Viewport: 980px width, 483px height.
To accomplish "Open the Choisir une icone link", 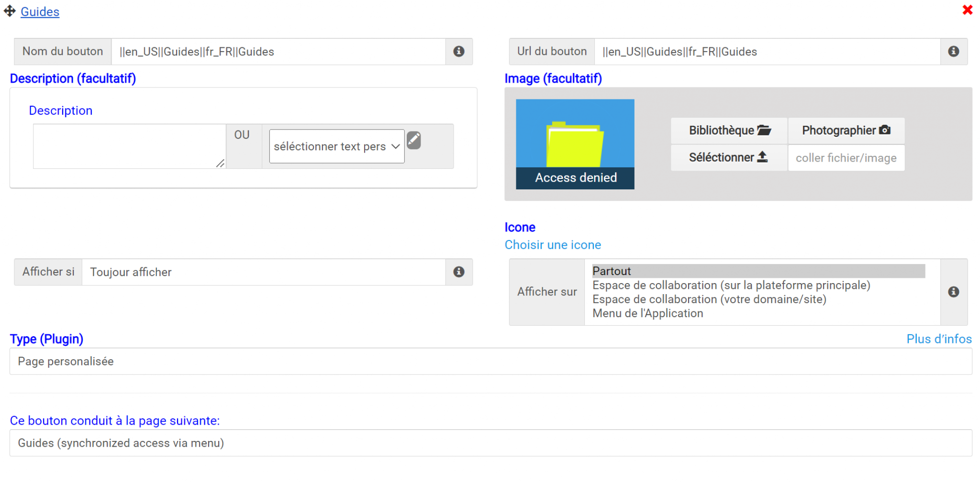I will tap(553, 245).
